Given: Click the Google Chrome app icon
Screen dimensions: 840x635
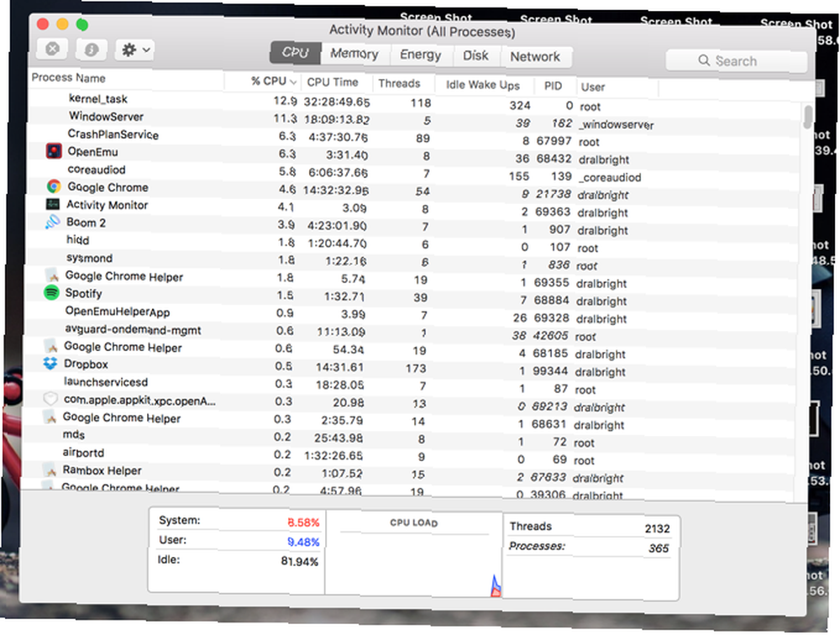Looking at the screenshot, I should pos(53,186).
